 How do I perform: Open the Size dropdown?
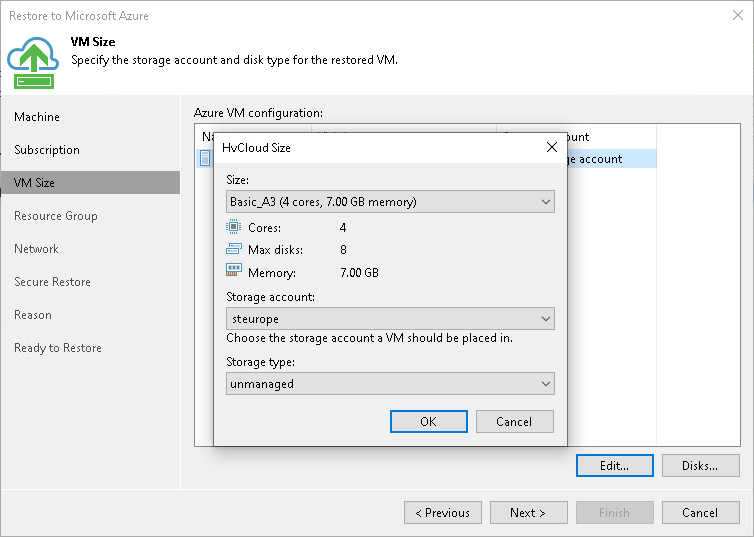click(390, 202)
